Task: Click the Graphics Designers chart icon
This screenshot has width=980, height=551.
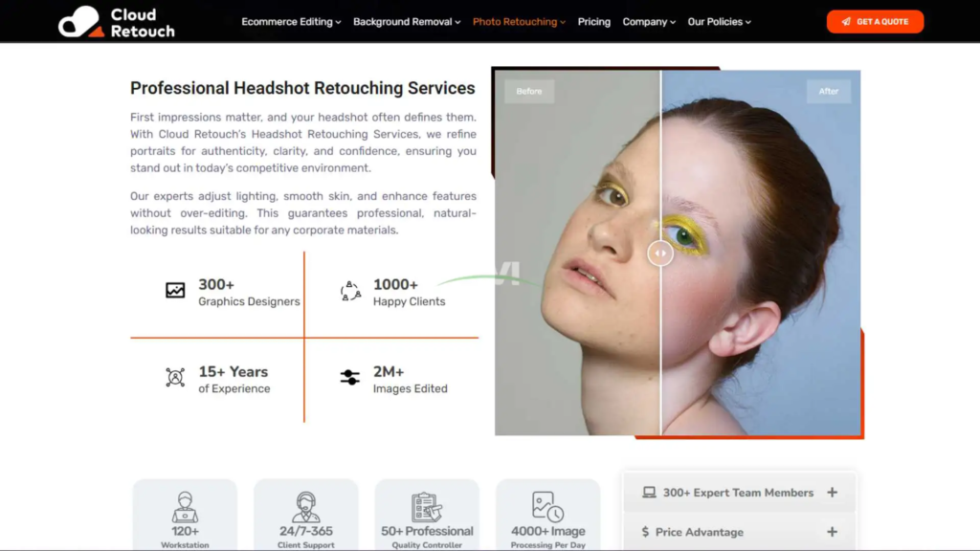Action: (175, 291)
